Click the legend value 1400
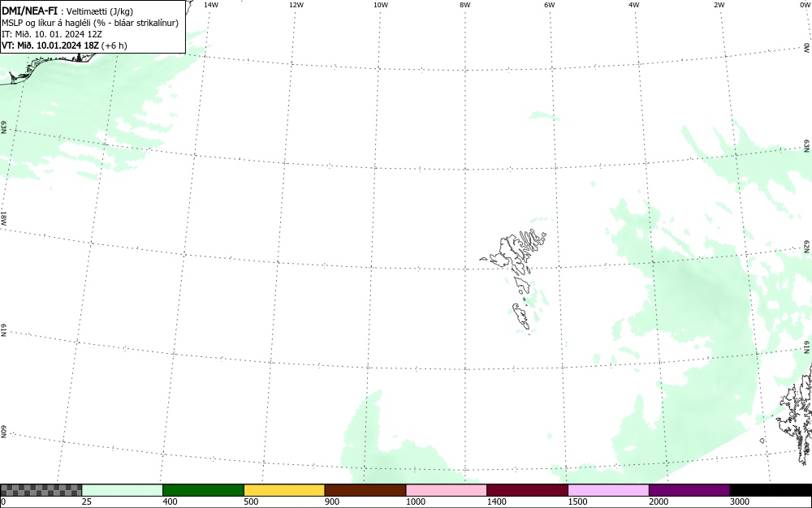The height and width of the screenshot is (508, 812). [x=497, y=502]
